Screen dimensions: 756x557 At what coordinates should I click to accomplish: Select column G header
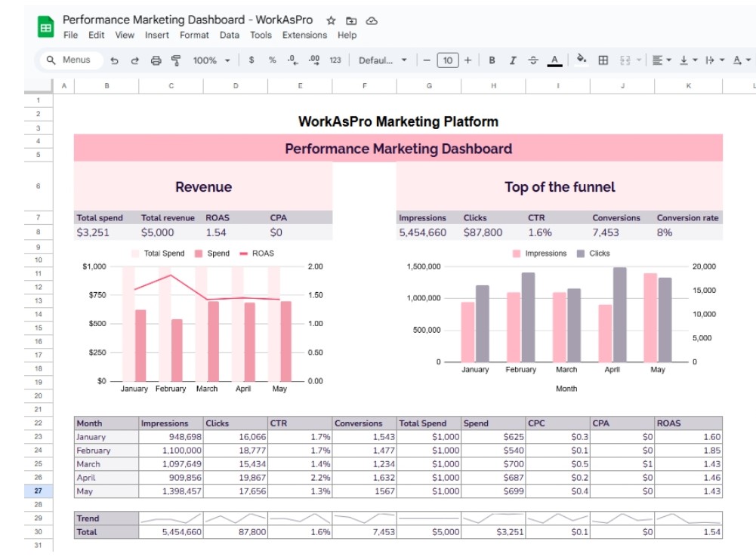coord(429,86)
